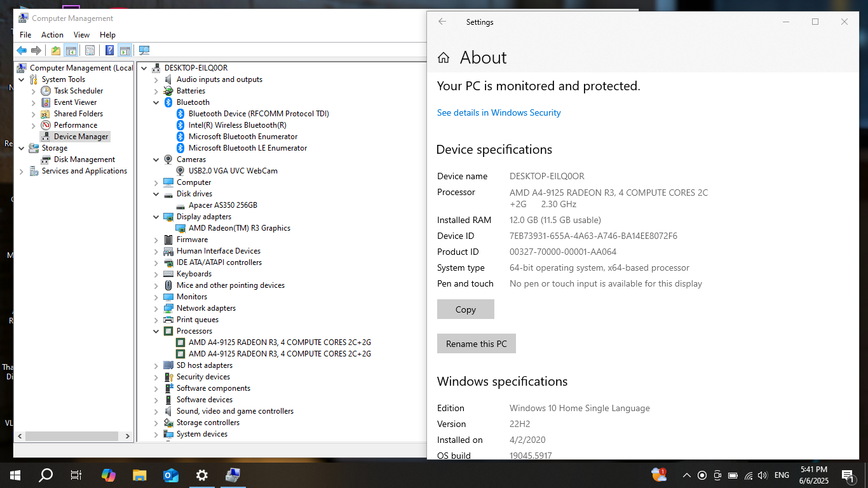
Task: Click the back arrow in Settings window
Action: 442,22
